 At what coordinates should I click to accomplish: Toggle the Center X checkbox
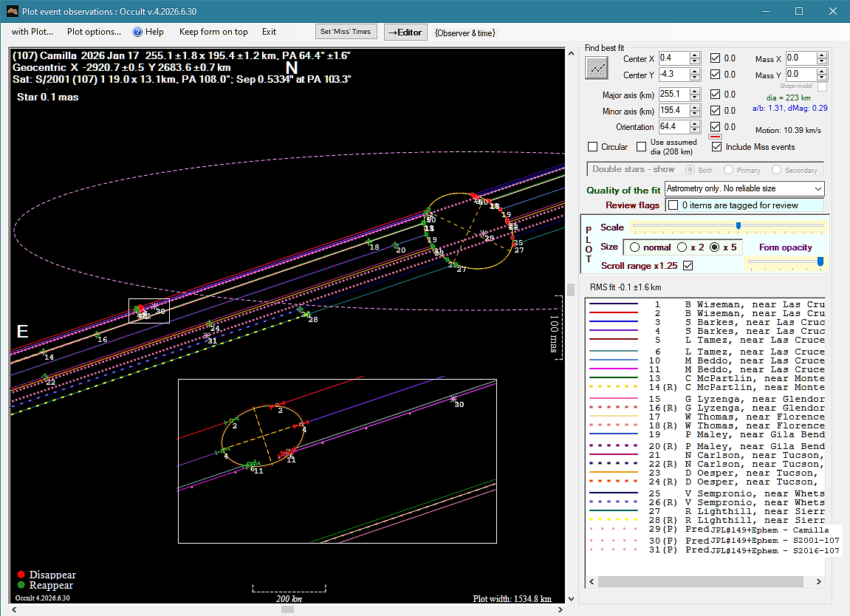pos(716,58)
